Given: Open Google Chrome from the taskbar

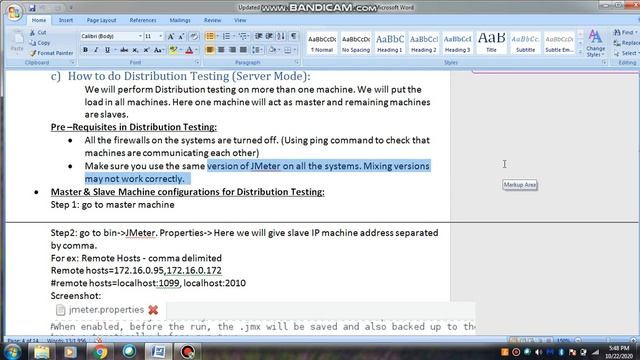Looking at the screenshot, I should pos(100,351).
